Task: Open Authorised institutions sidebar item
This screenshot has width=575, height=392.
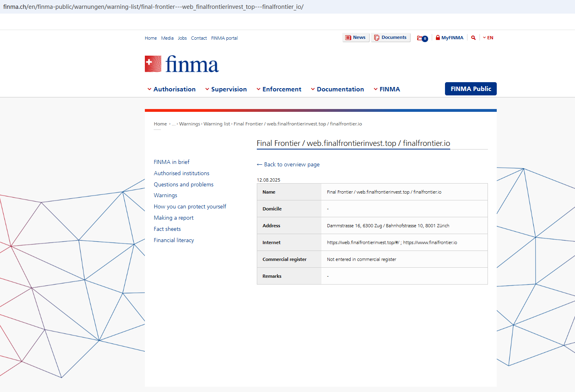Action: [x=181, y=173]
